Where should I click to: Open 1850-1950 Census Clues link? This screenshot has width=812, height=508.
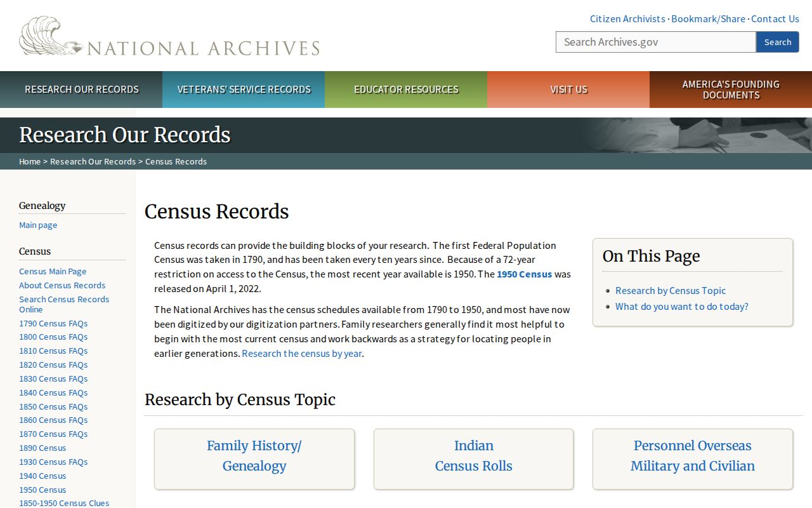[64, 504]
